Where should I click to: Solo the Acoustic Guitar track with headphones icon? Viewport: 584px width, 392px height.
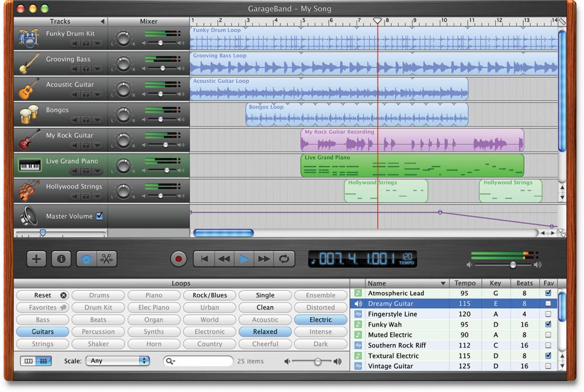click(86, 95)
